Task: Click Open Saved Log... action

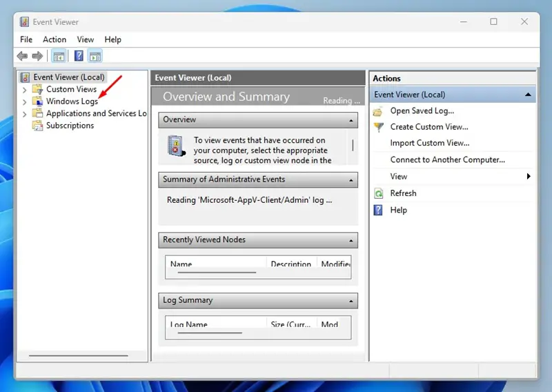Action: coord(422,110)
